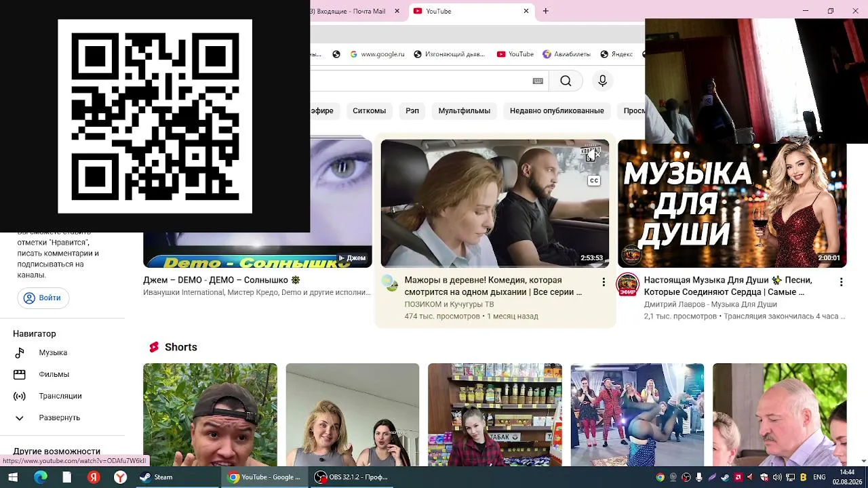Open Фильмы in the Навигатор sidebar
Viewport: 868px width, 488px height.
[x=54, y=374]
